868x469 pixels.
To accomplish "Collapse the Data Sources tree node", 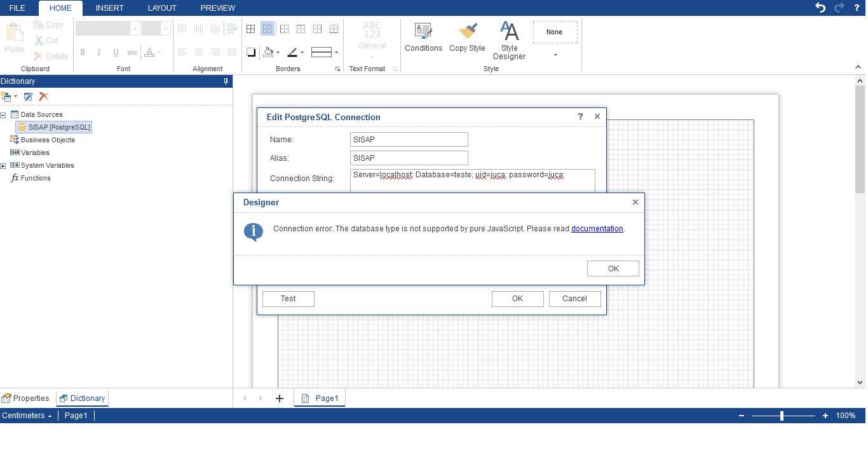I will (3, 115).
